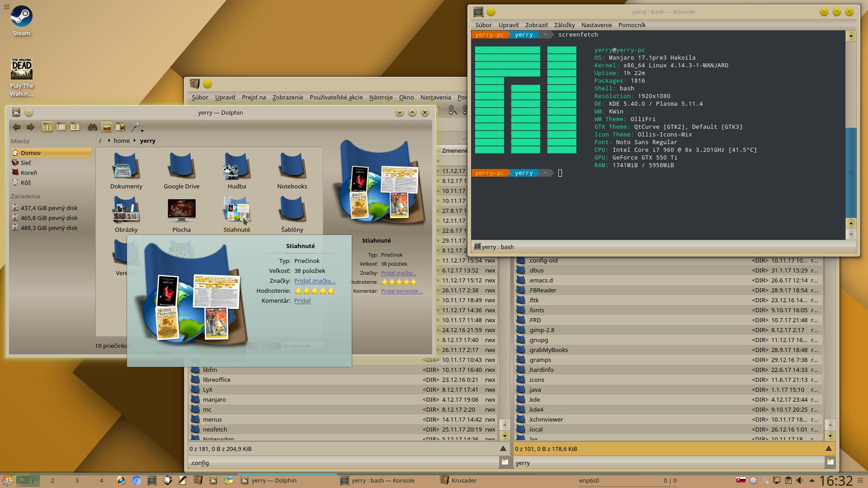Viewport: 868px width, 488px height.
Task: Toggle Dolphin preview display button
Action: click(107, 127)
